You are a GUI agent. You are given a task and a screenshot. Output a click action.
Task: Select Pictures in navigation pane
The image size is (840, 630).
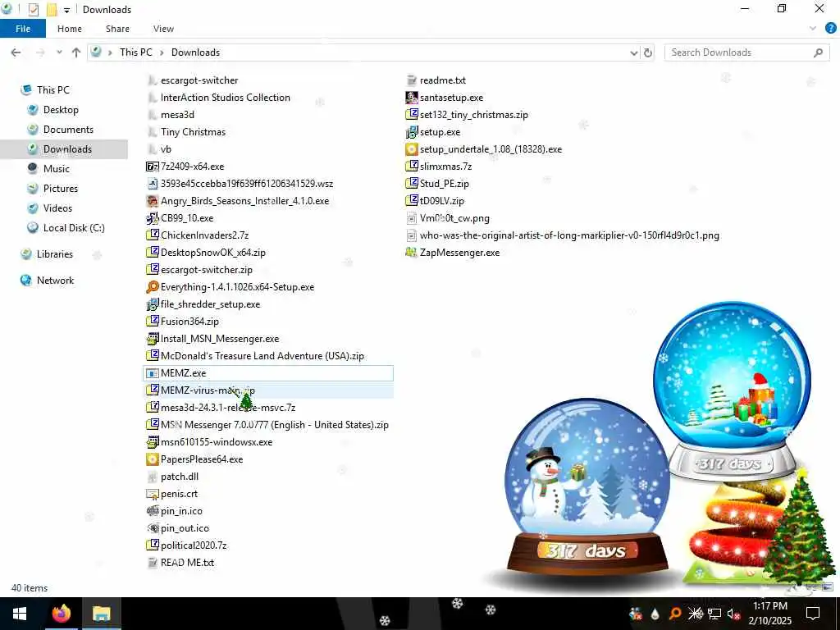click(61, 189)
